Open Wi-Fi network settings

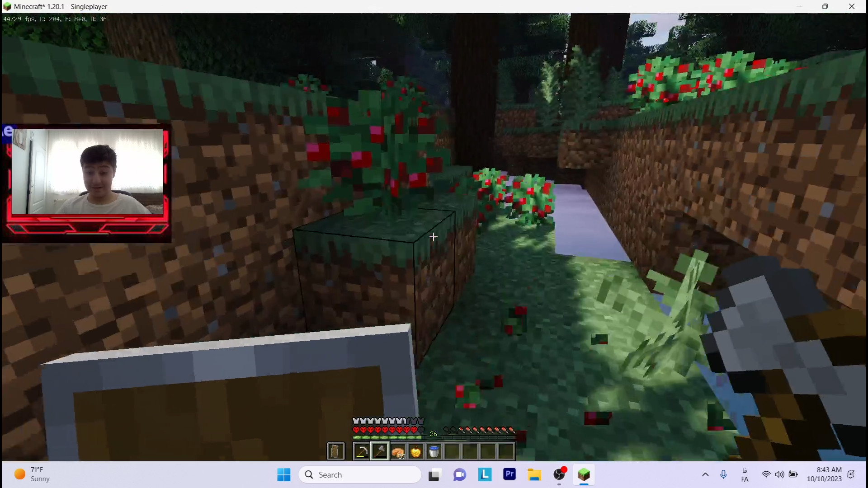pyautogui.click(x=766, y=474)
